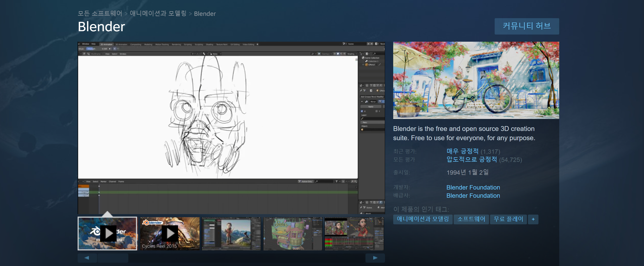Select the red-dressed character video-editing thumbnail
The image size is (644, 266).
(x=354, y=234)
